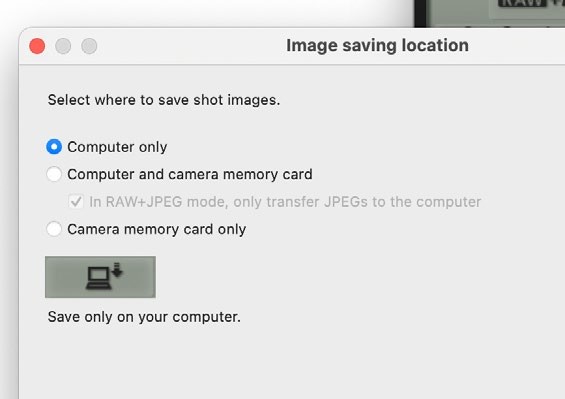Screen dimensions: 565x399
Task: Click the save-to-computer icon button
Action: pos(101,277)
